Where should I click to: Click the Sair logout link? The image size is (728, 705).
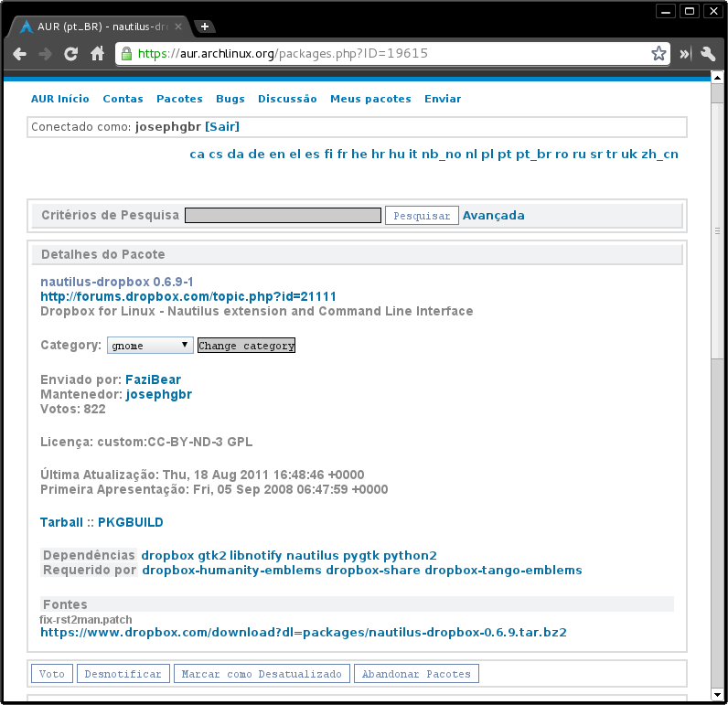pos(222,126)
